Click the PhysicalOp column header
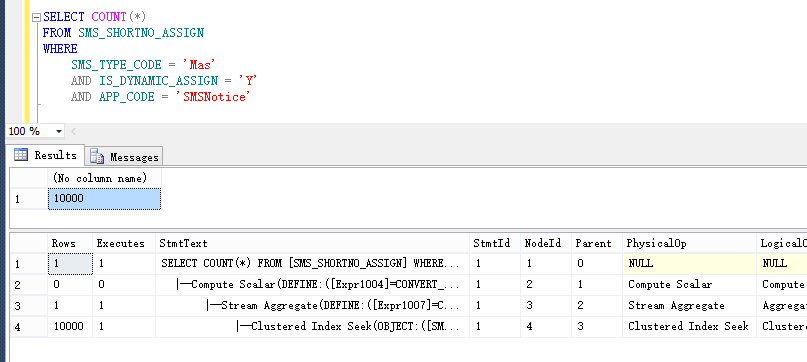The image size is (807, 362). pyautogui.click(x=689, y=243)
